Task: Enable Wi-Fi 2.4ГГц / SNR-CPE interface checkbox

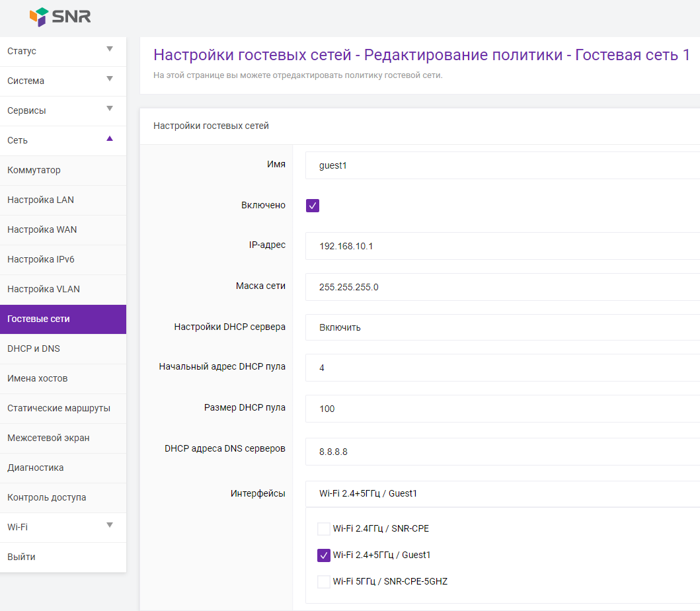Action: [x=324, y=529]
